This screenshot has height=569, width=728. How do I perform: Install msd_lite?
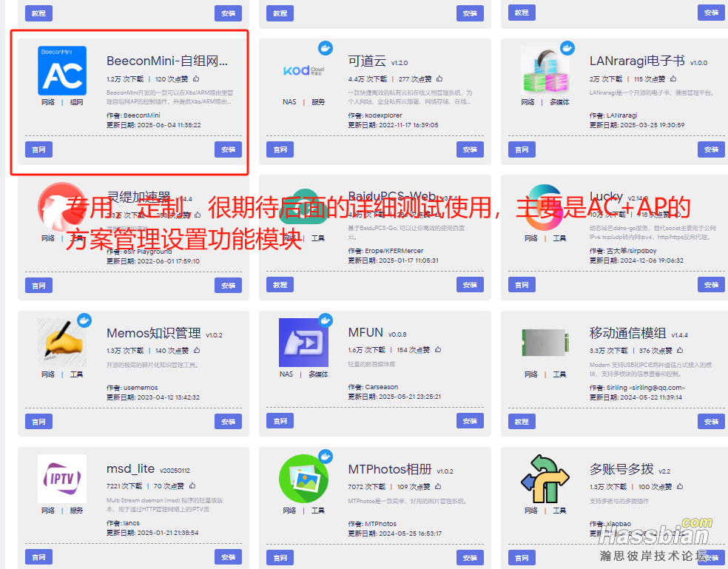click(228, 557)
